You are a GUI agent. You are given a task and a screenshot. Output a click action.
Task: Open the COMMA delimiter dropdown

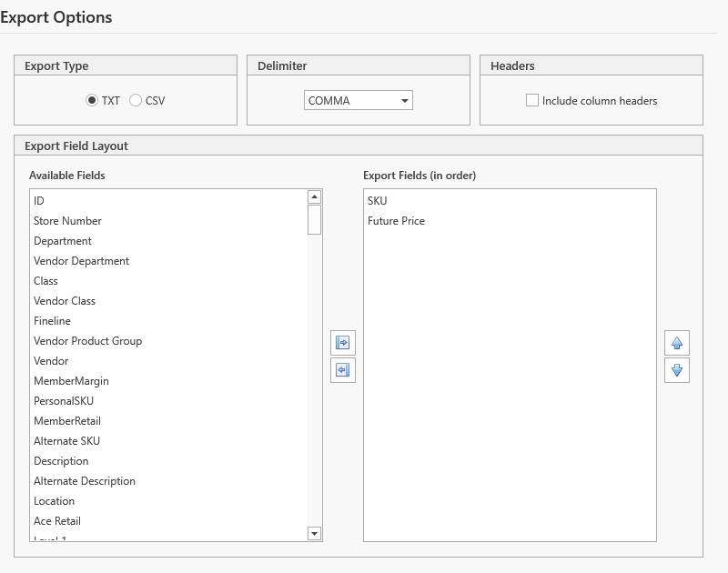[x=358, y=100]
